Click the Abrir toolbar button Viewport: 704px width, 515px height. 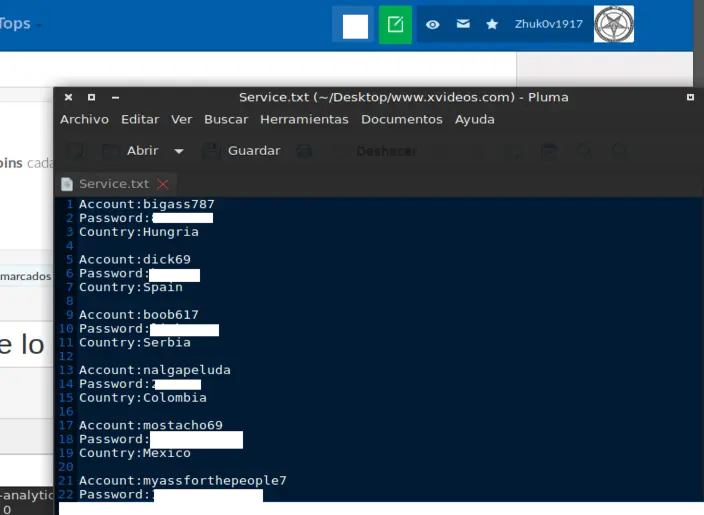(143, 151)
